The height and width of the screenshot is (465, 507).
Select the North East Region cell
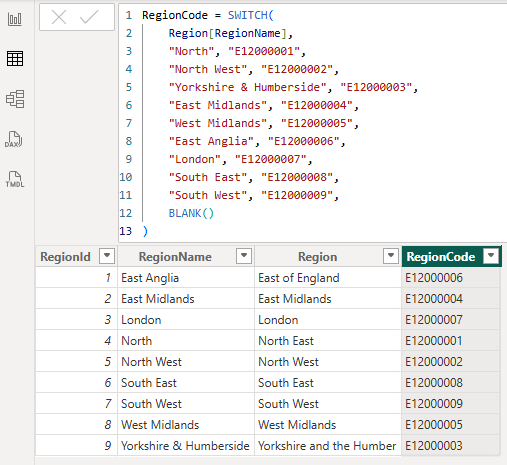coord(328,341)
